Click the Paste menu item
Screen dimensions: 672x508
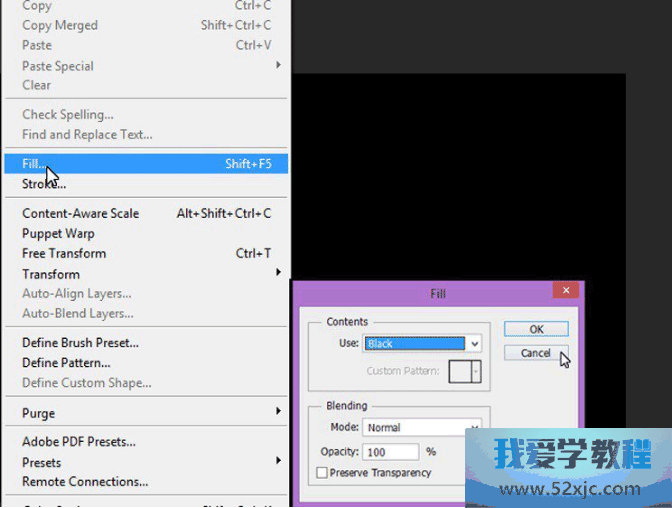tap(37, 45)
